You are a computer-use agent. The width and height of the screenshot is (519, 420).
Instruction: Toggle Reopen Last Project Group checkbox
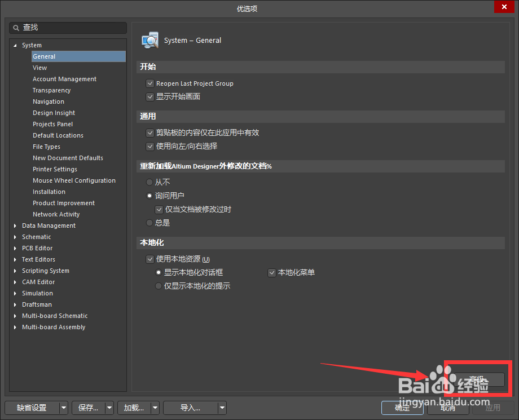pos(150,83)
